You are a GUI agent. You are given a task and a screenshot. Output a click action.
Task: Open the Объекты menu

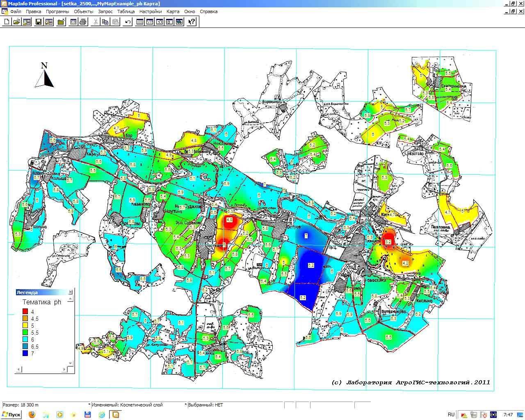(x=84, y=11)
